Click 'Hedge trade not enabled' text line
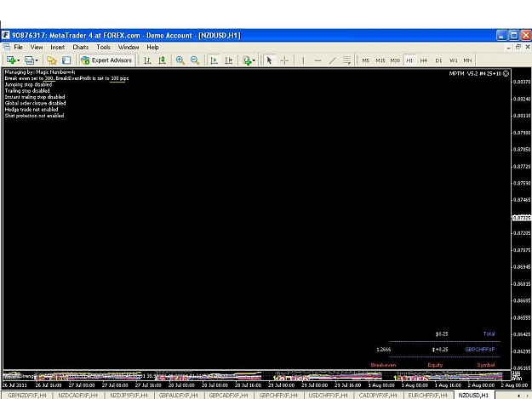 pyautogui.click(x=31, y=110)
